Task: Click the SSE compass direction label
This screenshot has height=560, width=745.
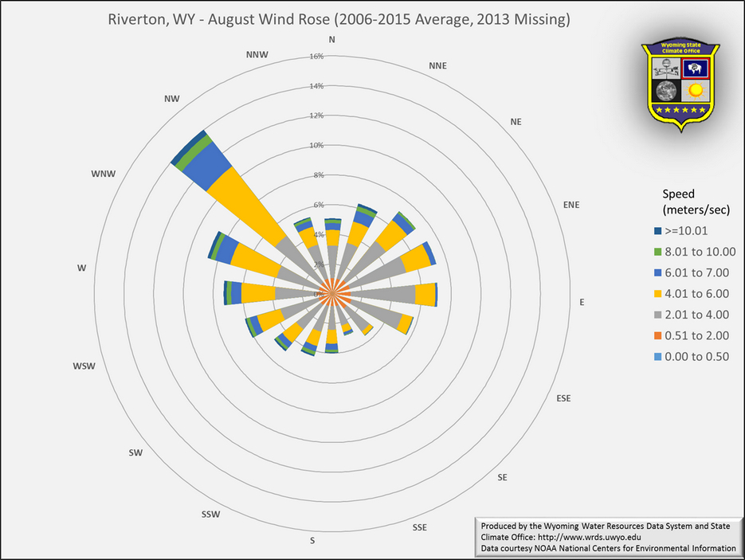Action: pos(420,527)
